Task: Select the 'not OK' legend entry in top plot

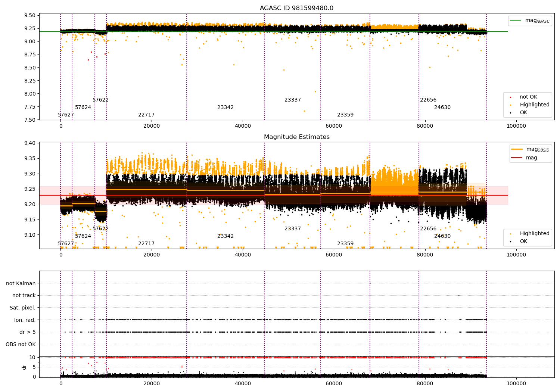Action: (528, 97)
